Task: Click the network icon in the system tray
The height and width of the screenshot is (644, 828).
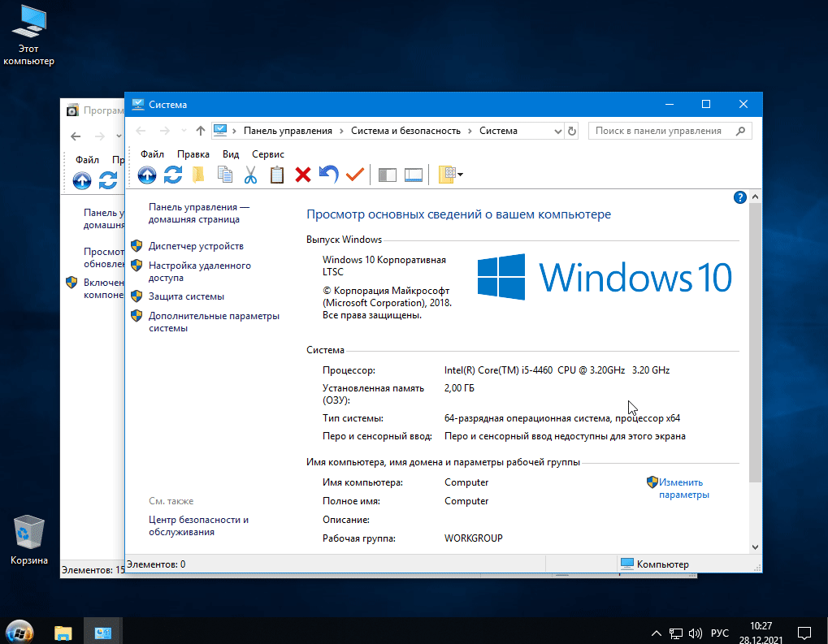Action: pos(676,633)
